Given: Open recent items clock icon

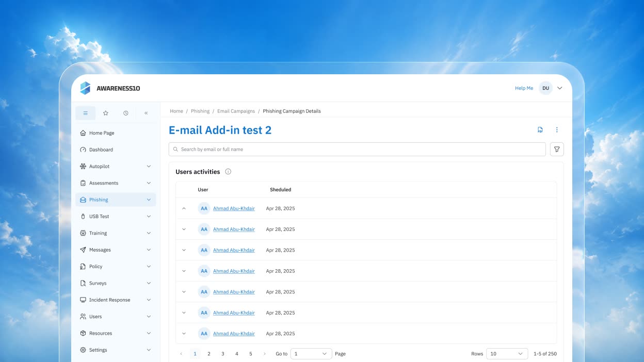Looking at the screenshot, I should point(126,113).
